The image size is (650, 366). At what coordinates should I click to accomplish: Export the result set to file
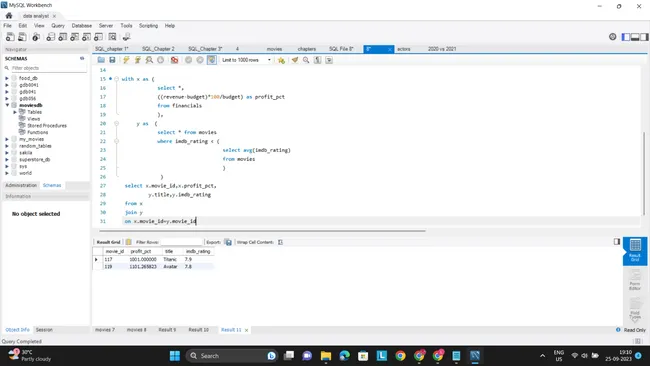[x=228, y=242]
